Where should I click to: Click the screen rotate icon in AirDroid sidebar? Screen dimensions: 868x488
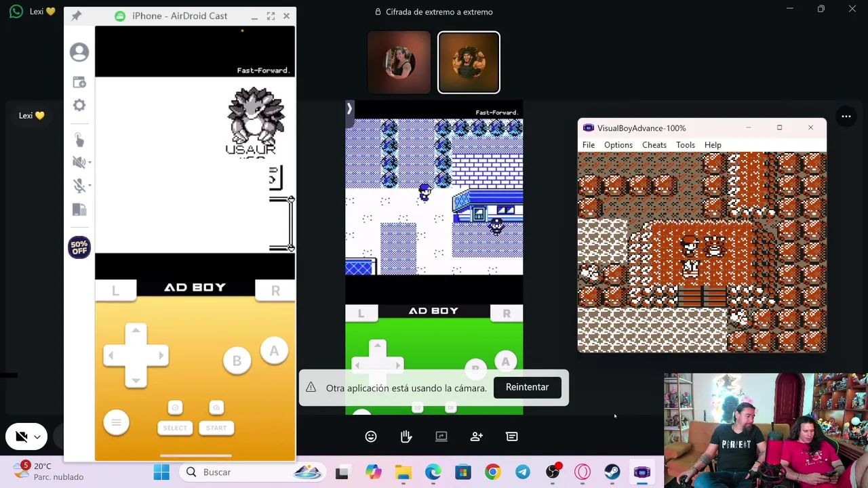(79, 210)
